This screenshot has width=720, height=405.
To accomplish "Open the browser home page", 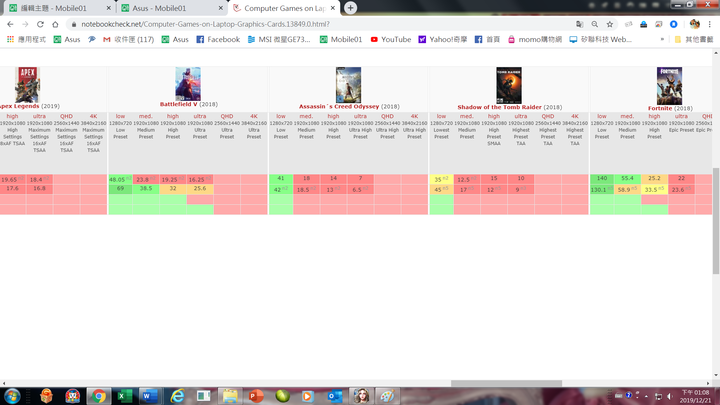I will click(x=55, y=24).
